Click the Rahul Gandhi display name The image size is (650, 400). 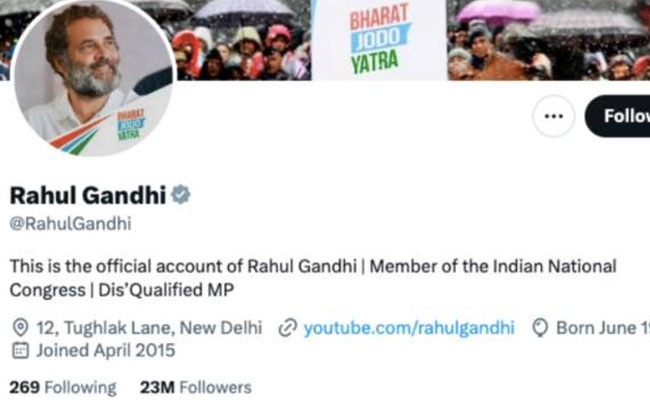(88, 195)
